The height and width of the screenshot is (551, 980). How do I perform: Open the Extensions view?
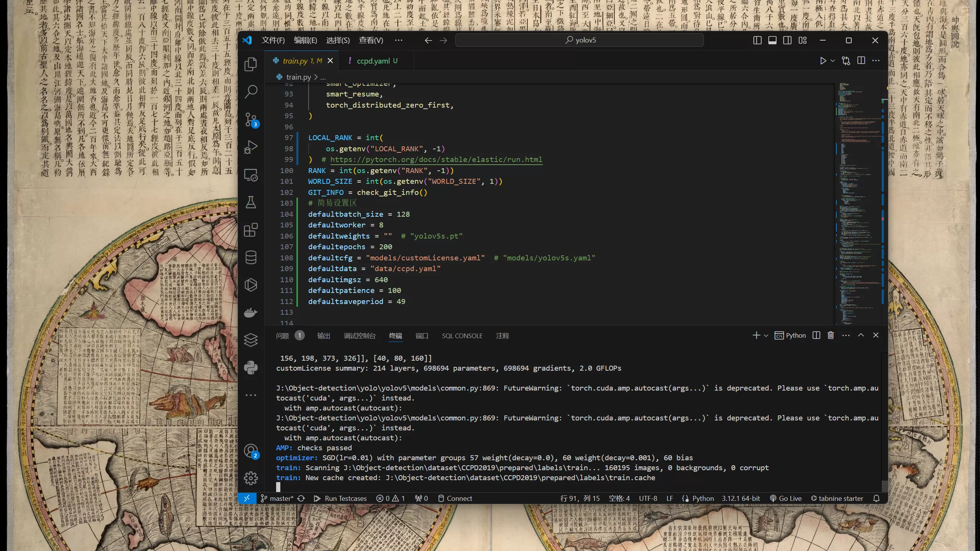pyautogui.click(x=251, y=230)
